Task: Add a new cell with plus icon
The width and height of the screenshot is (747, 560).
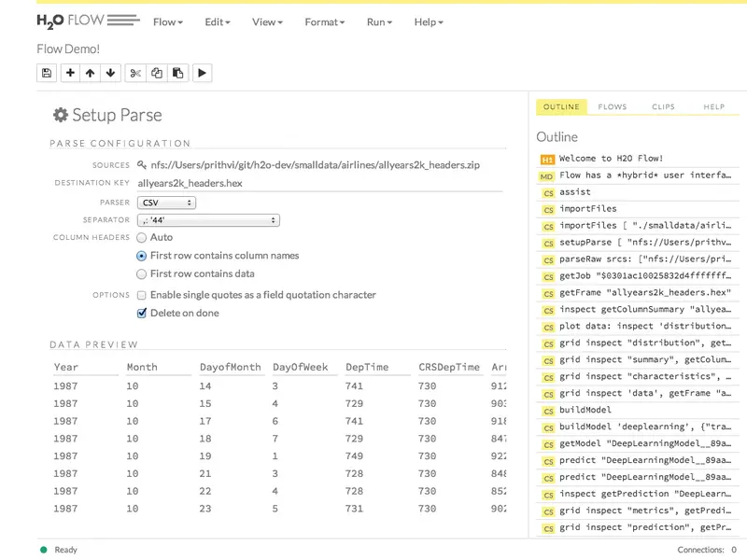Action: 70,73
